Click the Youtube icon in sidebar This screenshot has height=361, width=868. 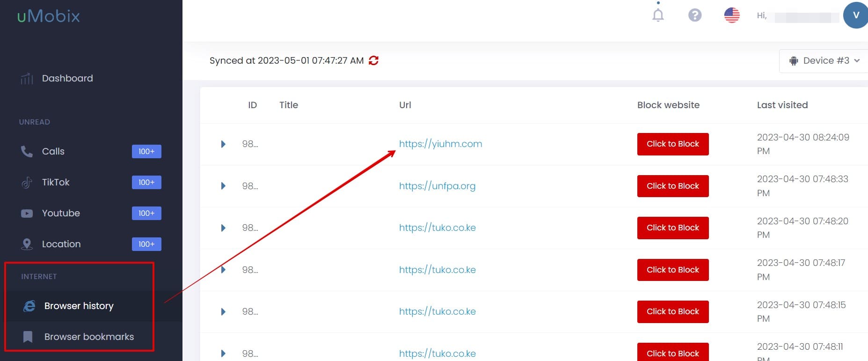pyautogui.click(x=27, y=214)
